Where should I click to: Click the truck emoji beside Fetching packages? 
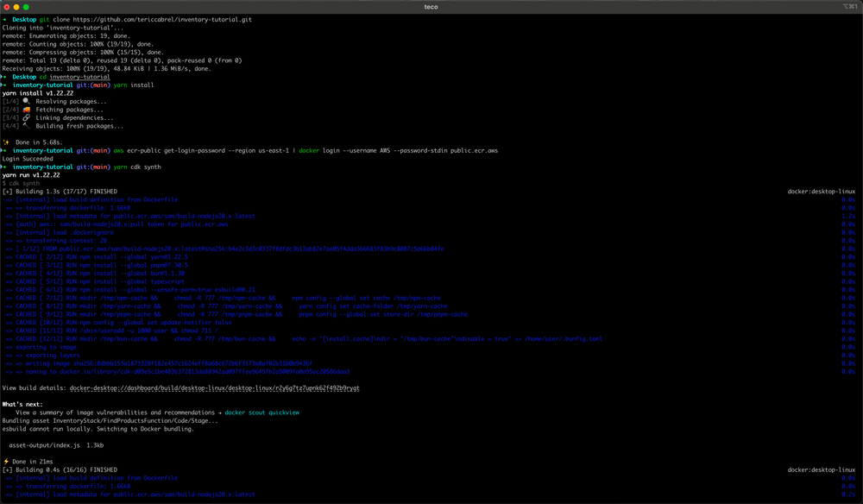point(27,110)
